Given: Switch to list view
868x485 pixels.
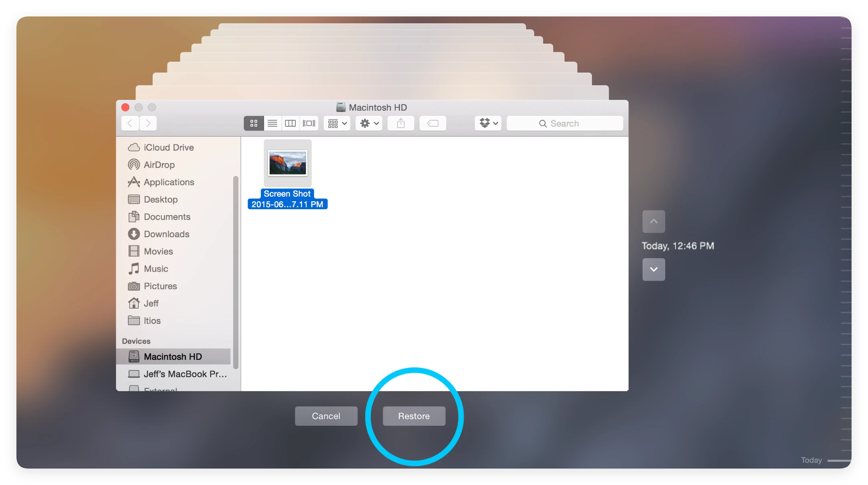Looking at the screenshot, I should click(273, 123).
